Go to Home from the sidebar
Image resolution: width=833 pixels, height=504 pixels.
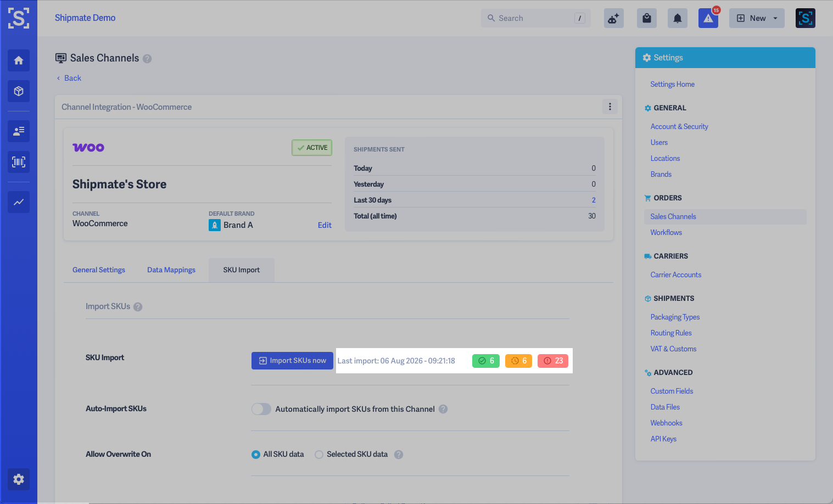pos(19,60)
